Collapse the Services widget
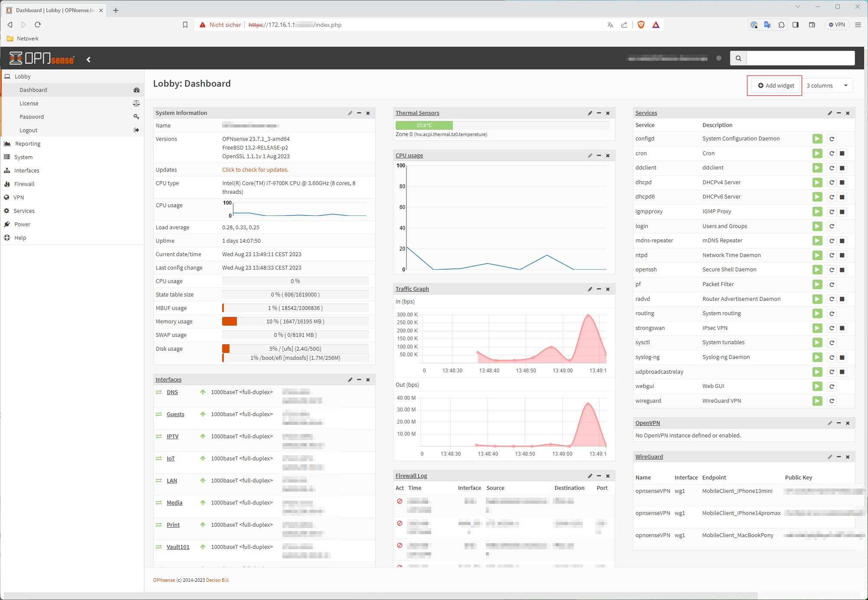 pos(839,113)
